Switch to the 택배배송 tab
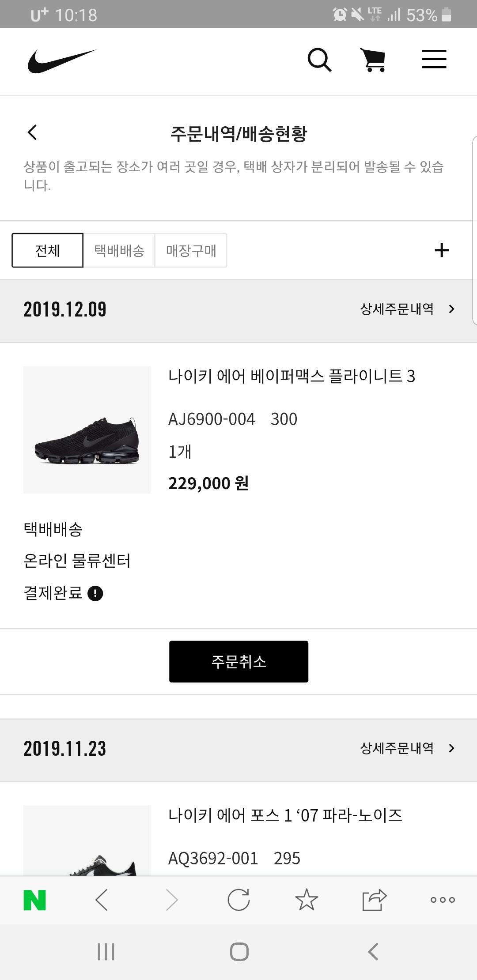Screen dimensions: 477x980 point(119,250)
